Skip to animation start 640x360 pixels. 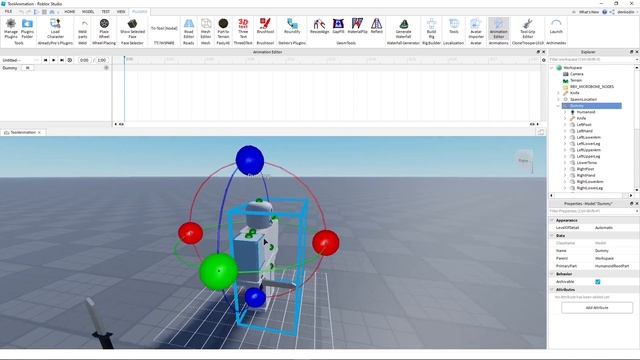tap(45, 60)
